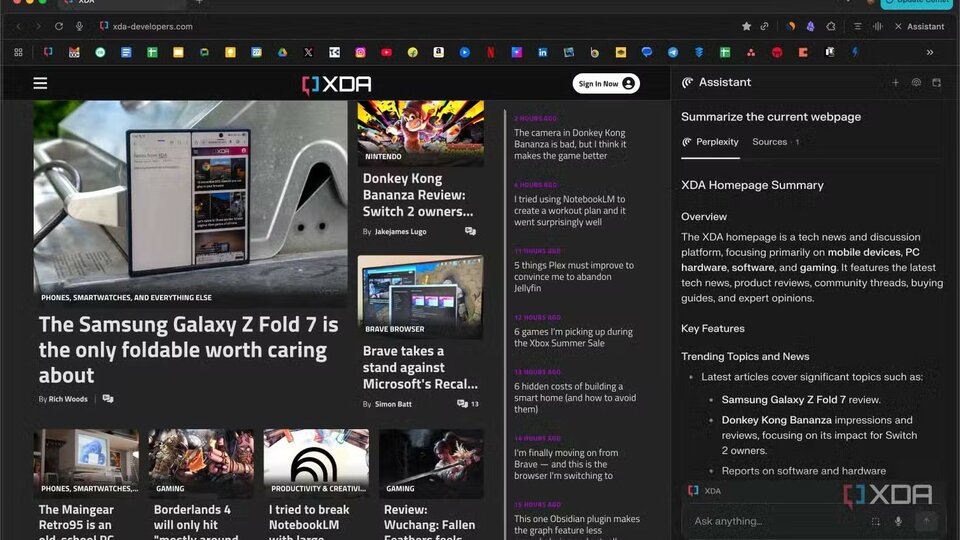
Task: Click the voice input microphone in Ask anything
Action: [x=898, y=521]
